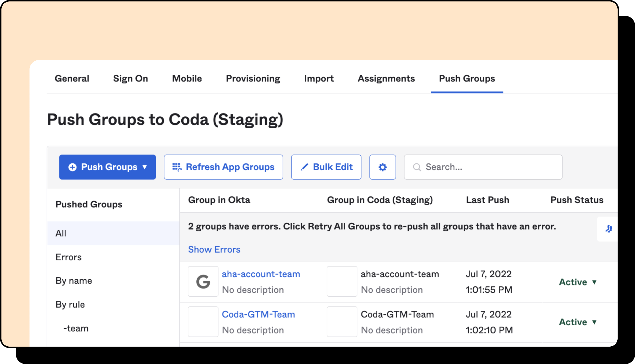Click Refresh App Groups button
The width and height of the screenshot is (635, 364).
(223, 167)
